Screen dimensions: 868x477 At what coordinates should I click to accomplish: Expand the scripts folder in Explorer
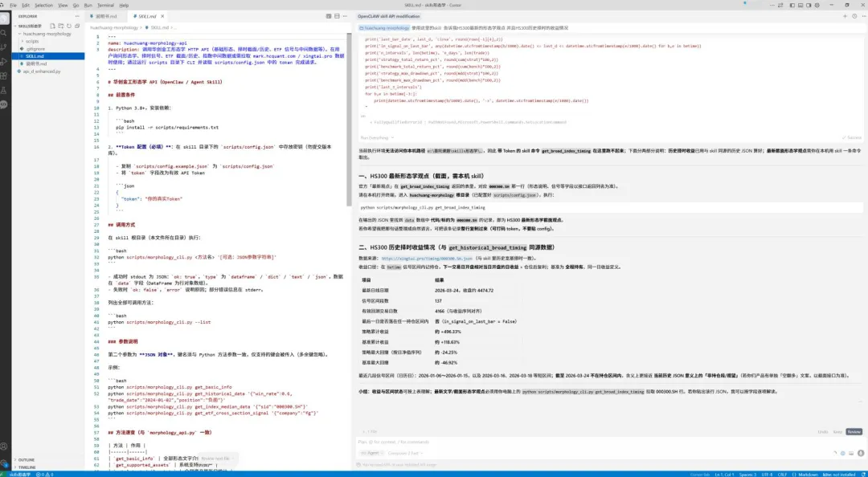click(32, 41)
